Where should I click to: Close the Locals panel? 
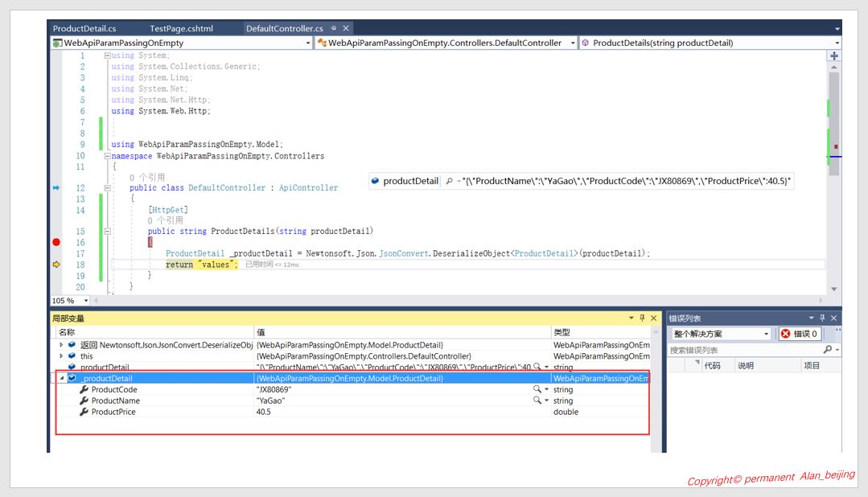(654, 318)
